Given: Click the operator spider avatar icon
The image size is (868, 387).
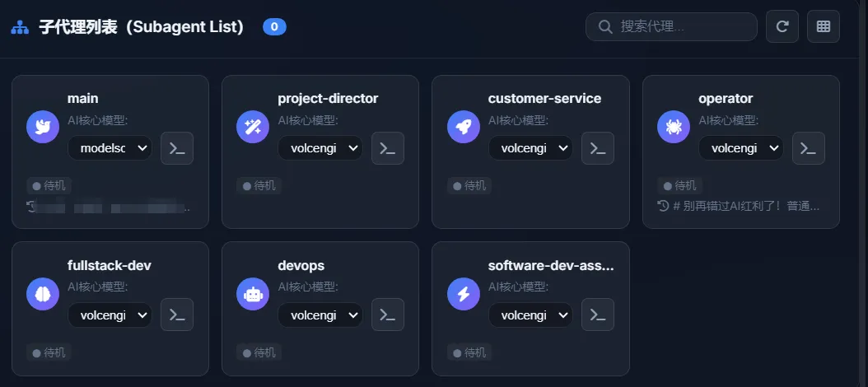Looking at the screenshot, I should [674, 127].
